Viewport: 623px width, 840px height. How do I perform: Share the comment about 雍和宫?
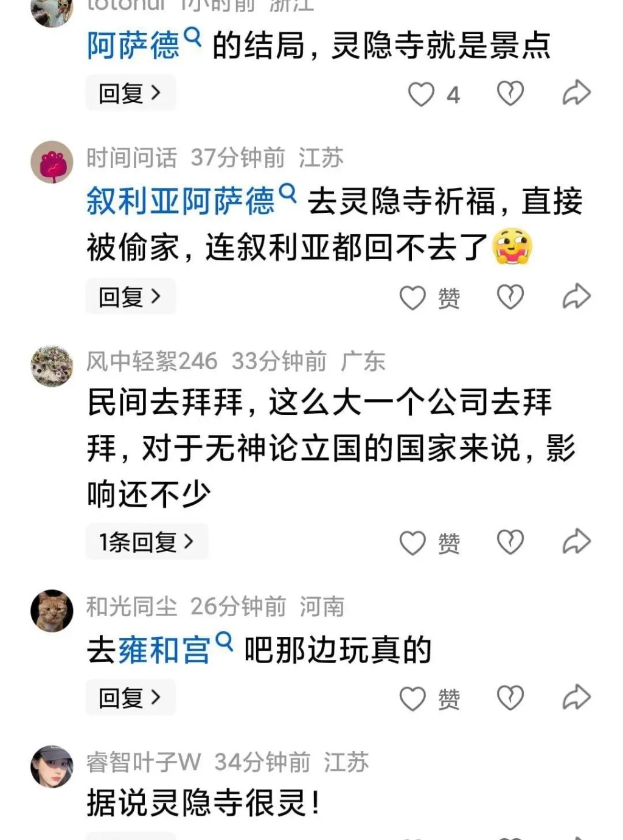[576, 697]
